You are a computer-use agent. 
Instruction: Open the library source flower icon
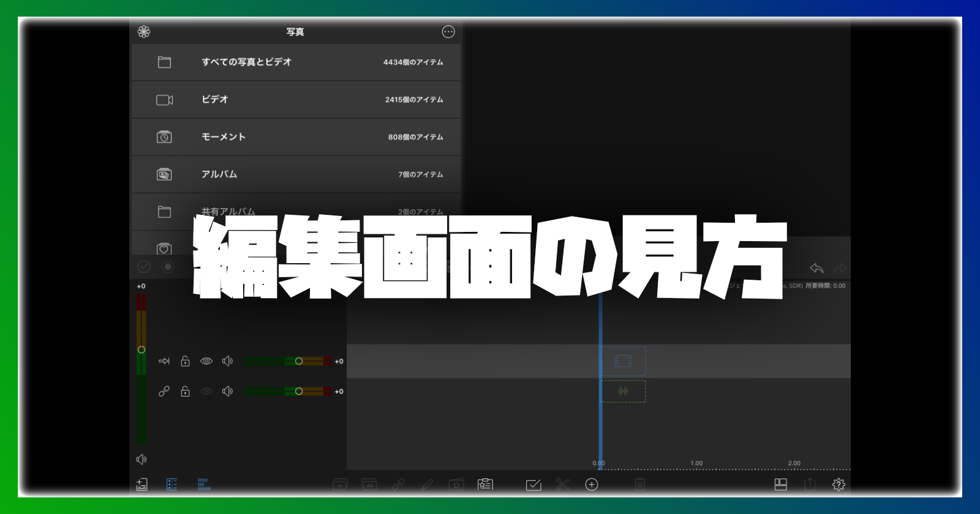pyautogui.click(x=144, y=32)
